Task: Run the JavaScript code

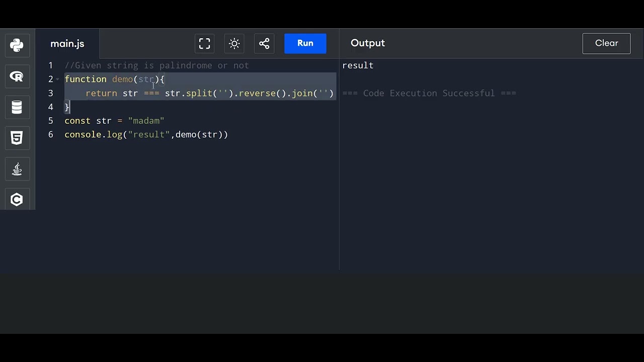Action: pyautogui.click(x=305, y=43)
